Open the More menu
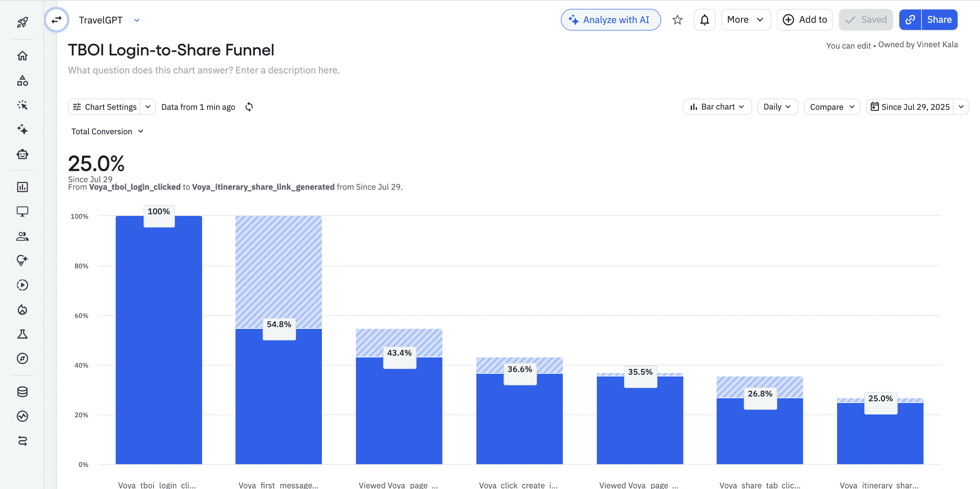This screenshot has width=980, height=489. tap(745, 20)
